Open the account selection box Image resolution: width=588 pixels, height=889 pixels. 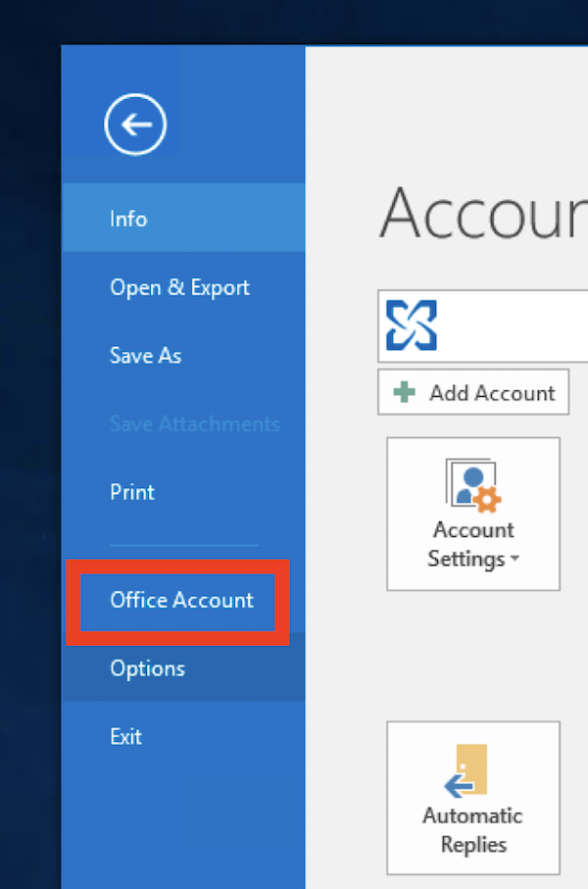click(510, 326)
